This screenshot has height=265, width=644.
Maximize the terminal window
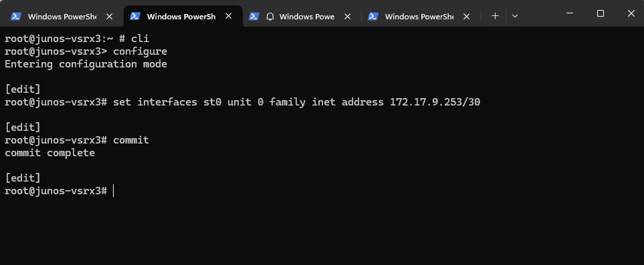click(601, 13)
